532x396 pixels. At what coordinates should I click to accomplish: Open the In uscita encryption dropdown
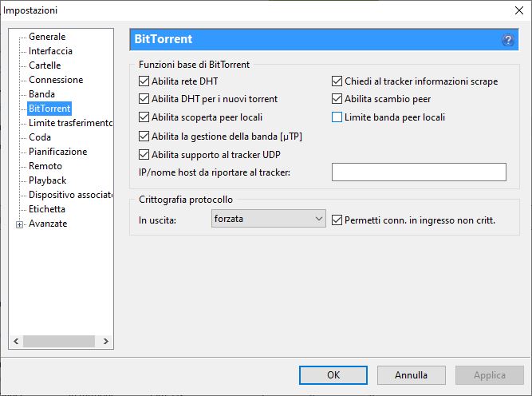(268, 219)
